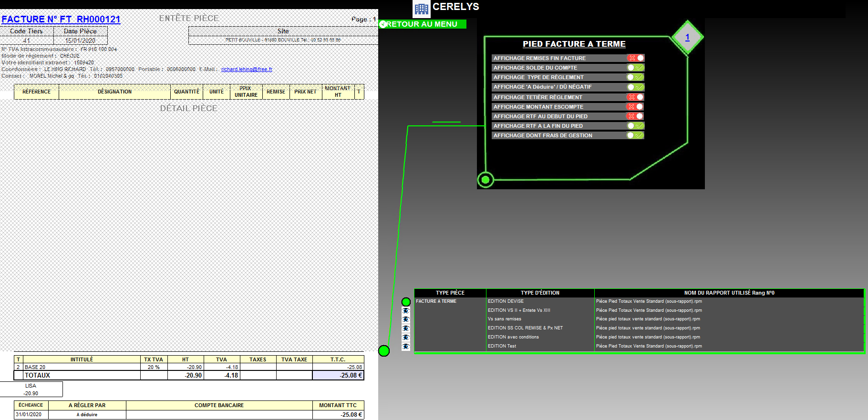Click green circle beside EDITION DEVISE row
Image resolution: width=868 pixels, height=420 pixels.
[406, 302]
